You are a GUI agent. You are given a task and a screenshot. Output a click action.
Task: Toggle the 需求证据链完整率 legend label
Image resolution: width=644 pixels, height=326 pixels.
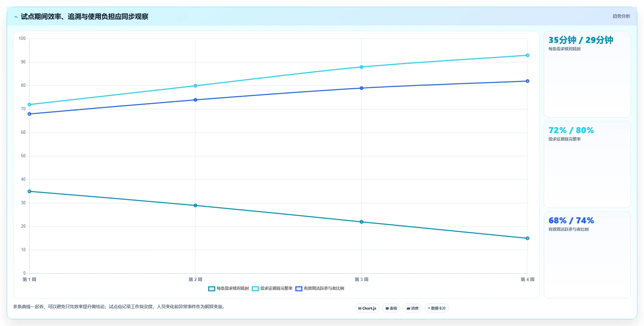coord(276,288)
